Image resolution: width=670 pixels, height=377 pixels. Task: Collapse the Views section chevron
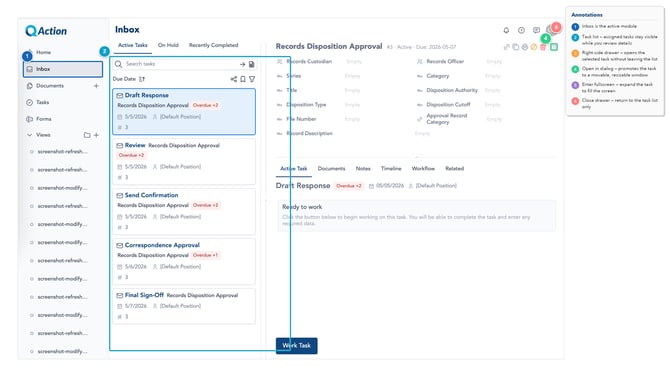[x=29, y=135]
